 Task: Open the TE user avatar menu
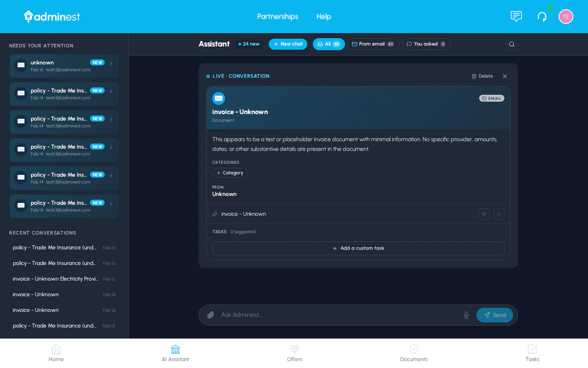click(566, 17)
